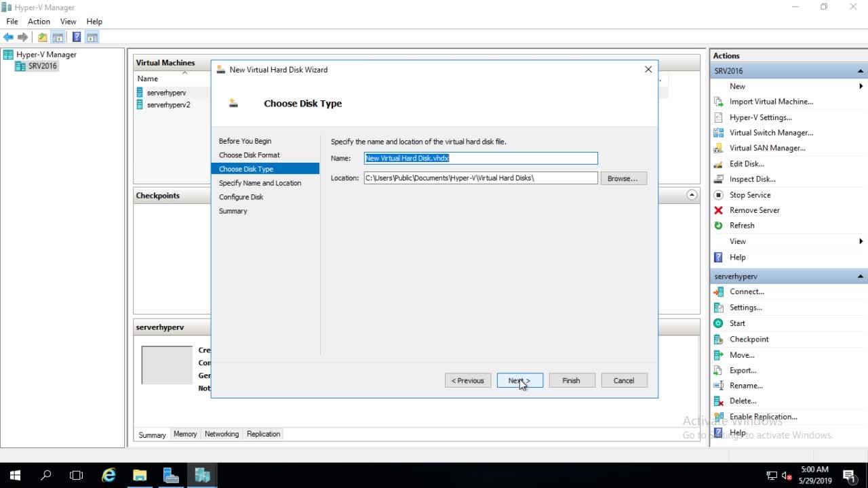Select the serverhyperv2 virtual machine row
The height and width of the screenshot is (488, 868).
[x=168, y=105]
